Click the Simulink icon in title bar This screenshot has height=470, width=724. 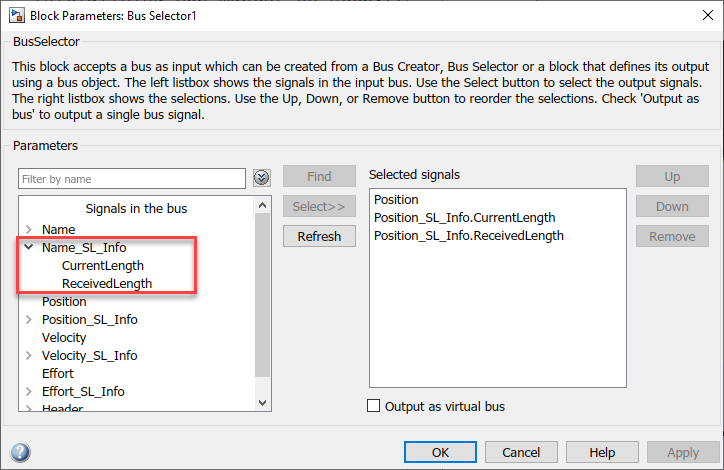pos(14,14)
